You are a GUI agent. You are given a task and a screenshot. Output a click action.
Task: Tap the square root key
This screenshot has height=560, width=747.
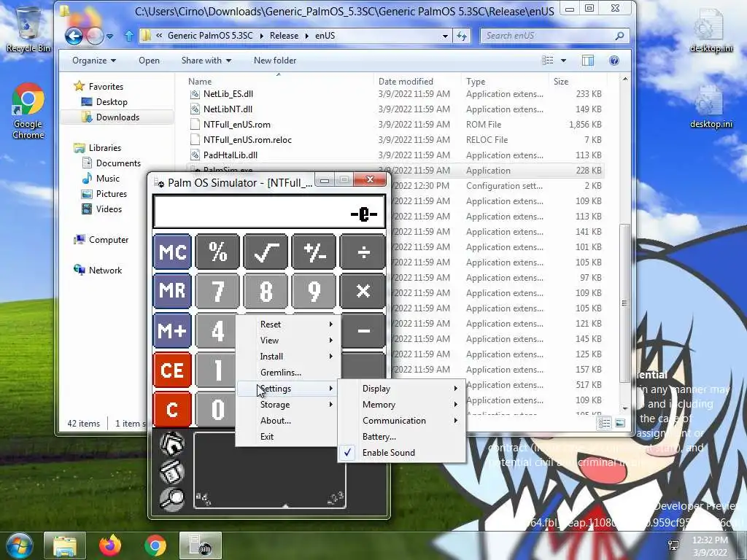[266, 252]
